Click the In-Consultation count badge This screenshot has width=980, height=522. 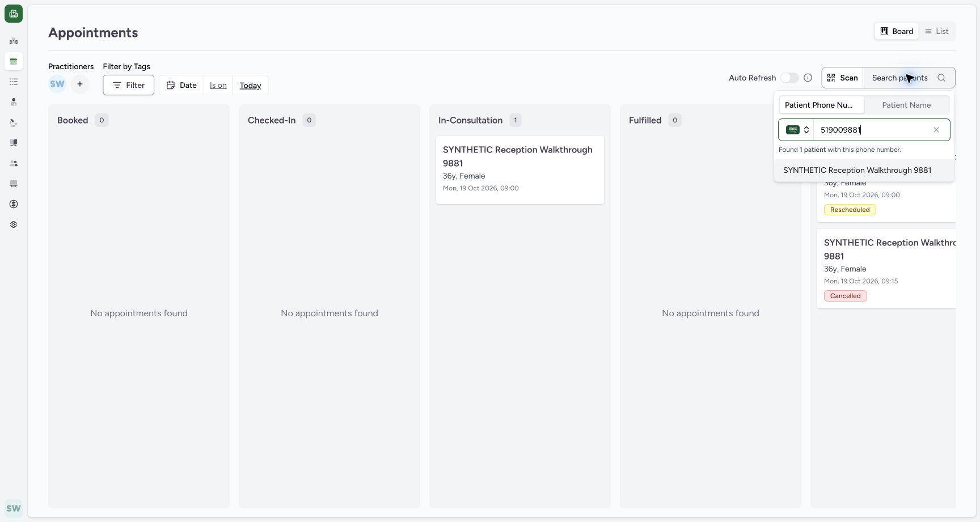pyautogui.click(x=515, y=120)
